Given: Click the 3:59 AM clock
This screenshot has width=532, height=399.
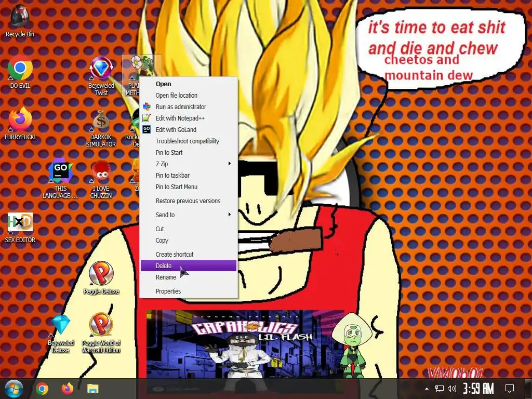Looking at the screenshot, I should pyautogui.click(x=478, y=389).
